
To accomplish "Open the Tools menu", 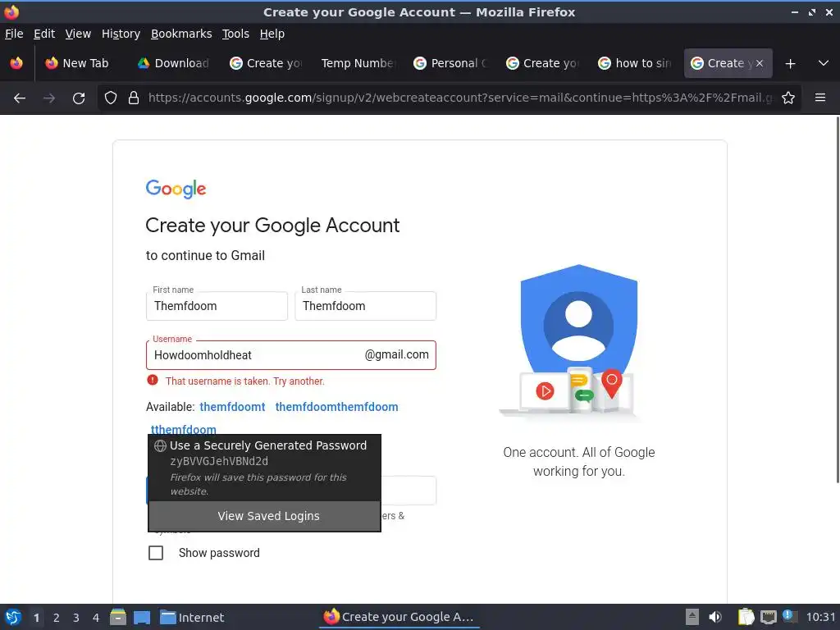I will [235, 34].
